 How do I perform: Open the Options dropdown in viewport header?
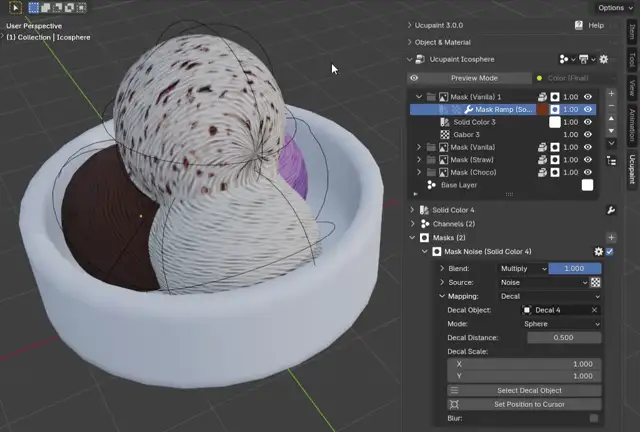[616, 8]
